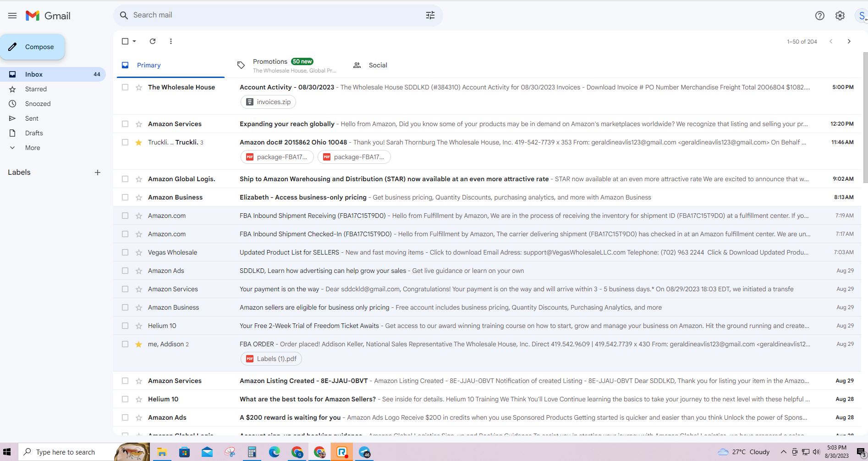This screenshot has height=461, width=868.
Task: Select the Amazon Ads SDDLKD email checkbox
Action: (x=125, y=271)
